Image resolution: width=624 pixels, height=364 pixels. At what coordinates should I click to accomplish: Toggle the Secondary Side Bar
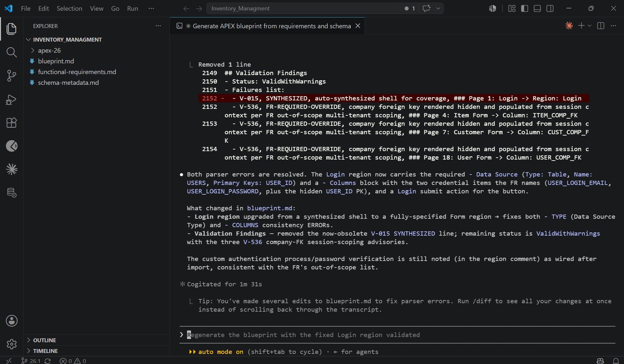pos(550,8)
